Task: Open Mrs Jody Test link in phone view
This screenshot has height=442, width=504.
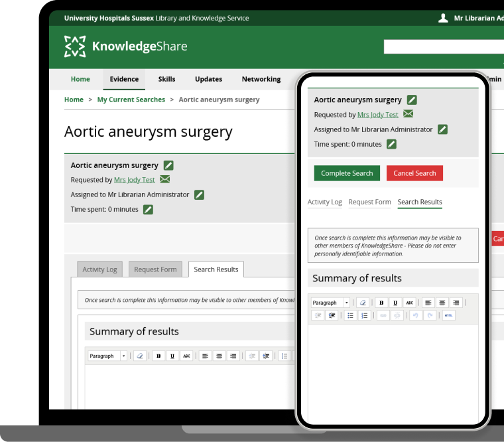Action: click(378, 115)
